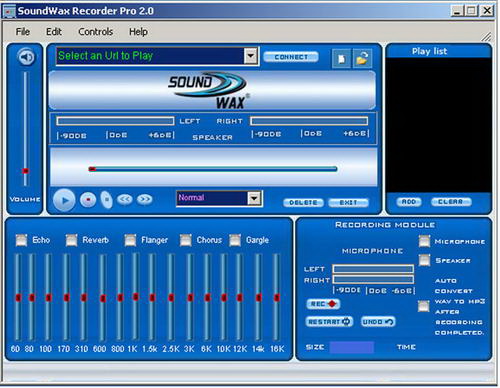Start playback with the Play button
This screenshot has width=500, height=388.
tap(64, 200)
